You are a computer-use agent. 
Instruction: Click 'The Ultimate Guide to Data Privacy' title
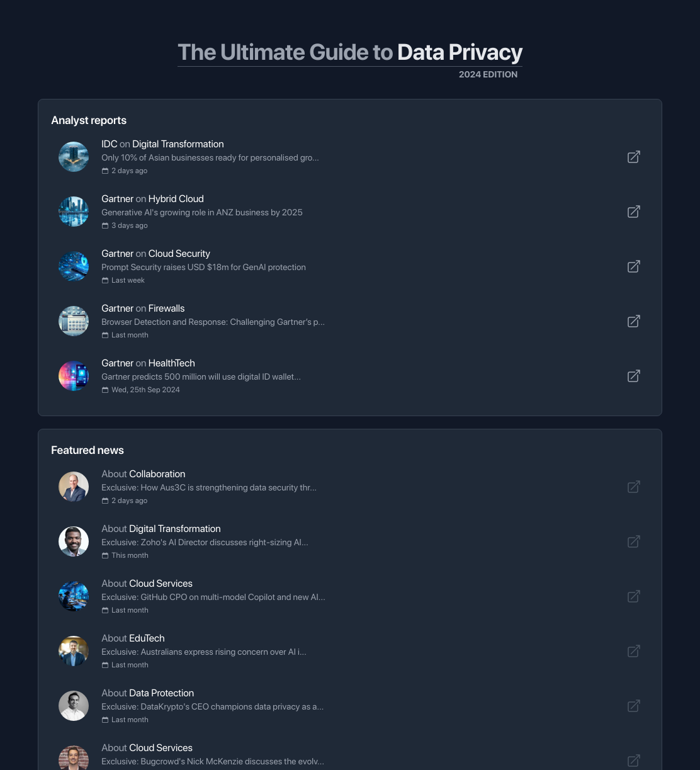pyautogui.click(x=350, y=52)
